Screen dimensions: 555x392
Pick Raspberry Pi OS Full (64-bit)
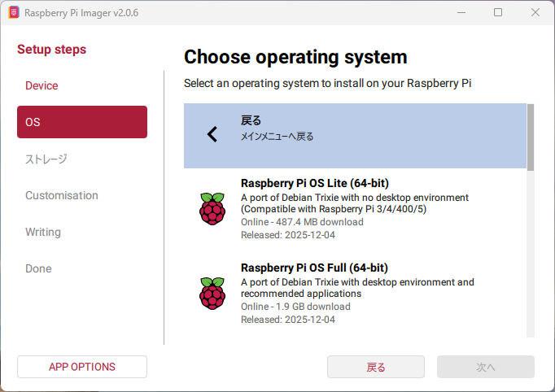[x=355, y=293]
